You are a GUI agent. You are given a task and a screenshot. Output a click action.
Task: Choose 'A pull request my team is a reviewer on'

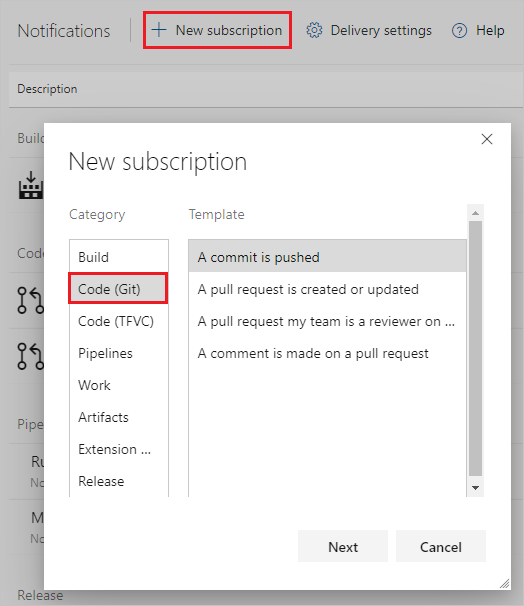coord(327,321)
